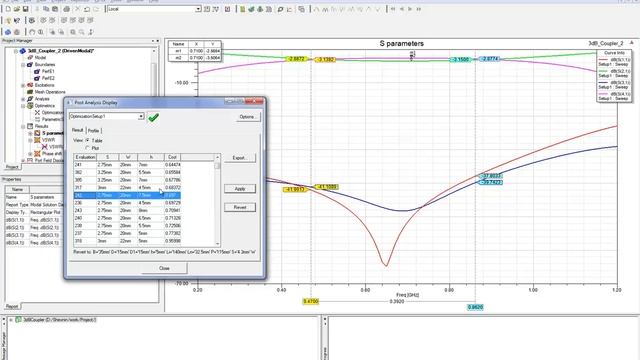
Task: Click the Export button
Action: pos(240,158)
